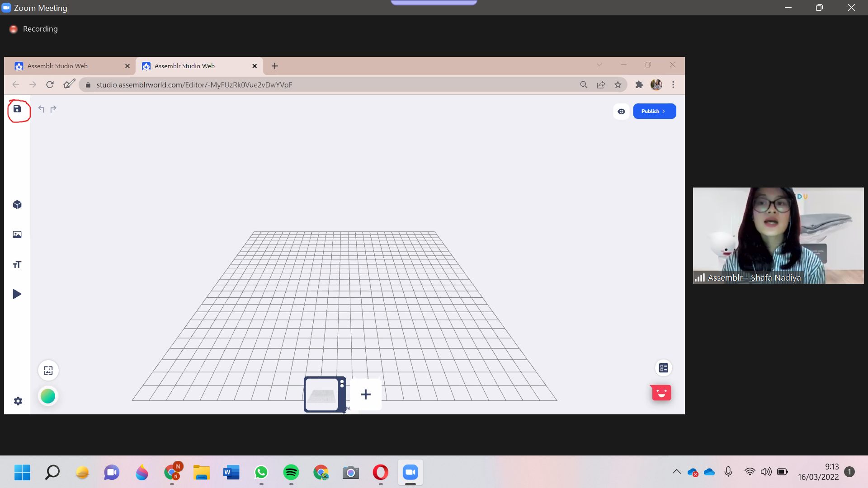Expand the Publish options via its chevron
Viewport: 868px width, 488px height.
point(663,111)
